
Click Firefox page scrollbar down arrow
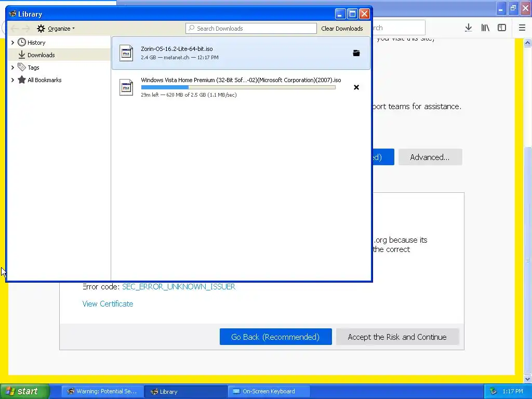[x=527, y=379]
